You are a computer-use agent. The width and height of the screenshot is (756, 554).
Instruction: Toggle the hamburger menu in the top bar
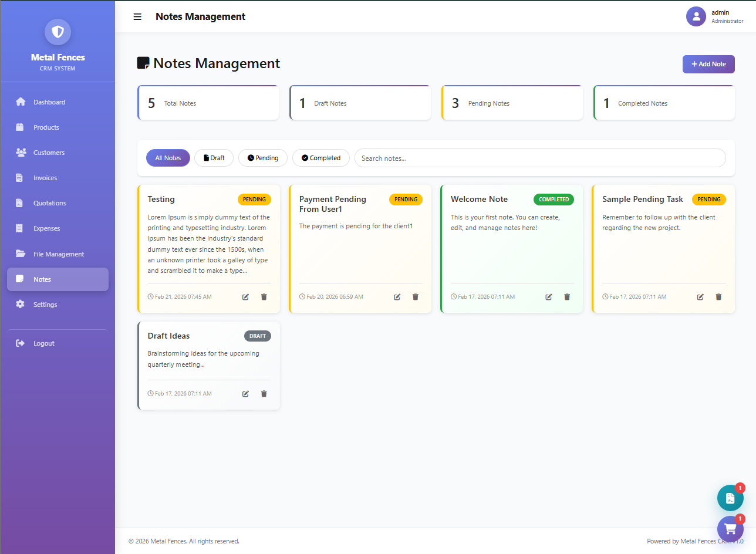(x=137, y=16)
